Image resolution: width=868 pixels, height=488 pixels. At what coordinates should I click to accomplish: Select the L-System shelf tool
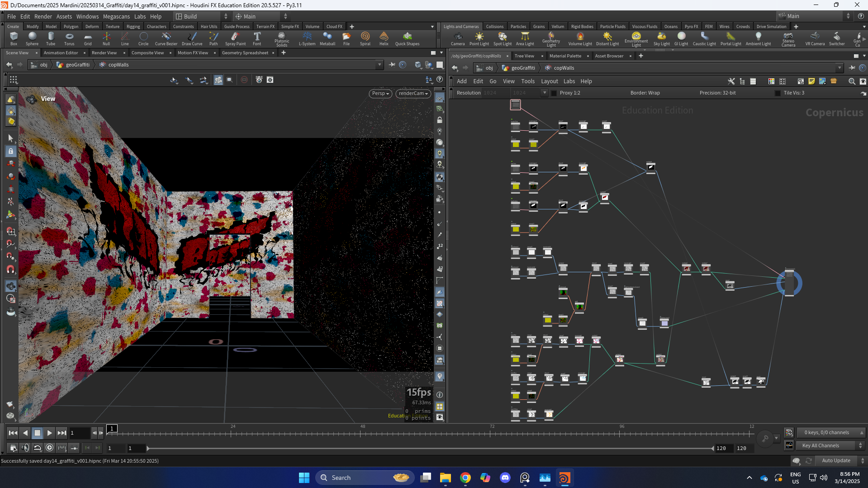point(307,38)
